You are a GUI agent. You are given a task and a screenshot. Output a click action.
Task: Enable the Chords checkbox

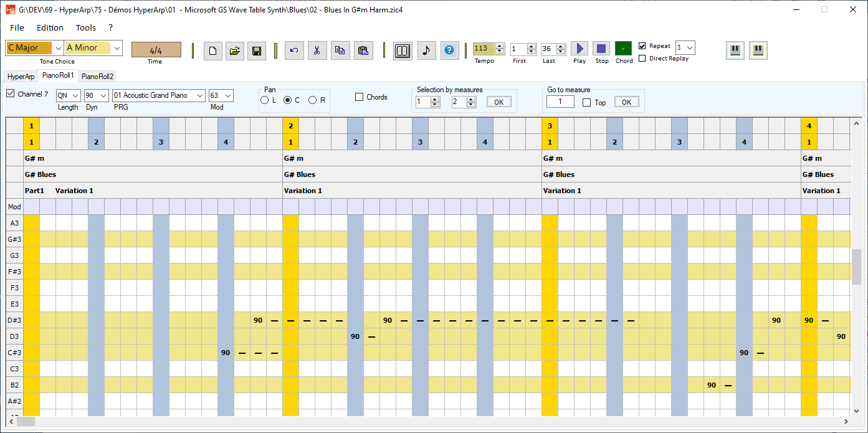click(x=359, y=97)
